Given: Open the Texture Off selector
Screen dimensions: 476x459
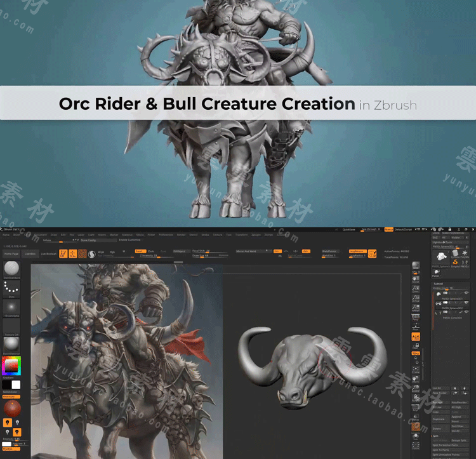Looking at the screenshot, I should click(x=11, y=326).
